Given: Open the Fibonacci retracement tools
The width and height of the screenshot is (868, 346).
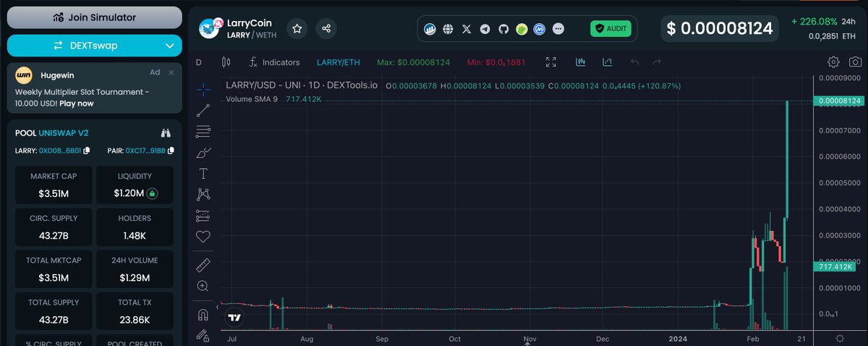Looking at the screenshot, I should point(203,131).
